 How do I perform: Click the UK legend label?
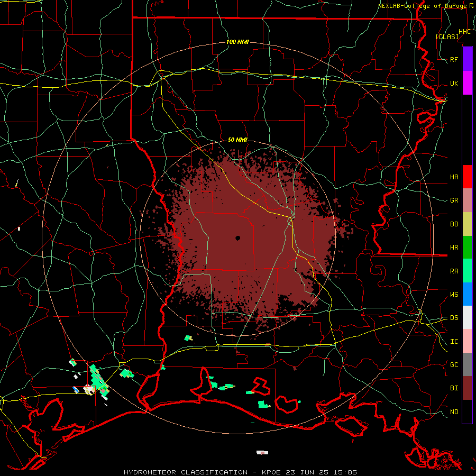[454, 83]
